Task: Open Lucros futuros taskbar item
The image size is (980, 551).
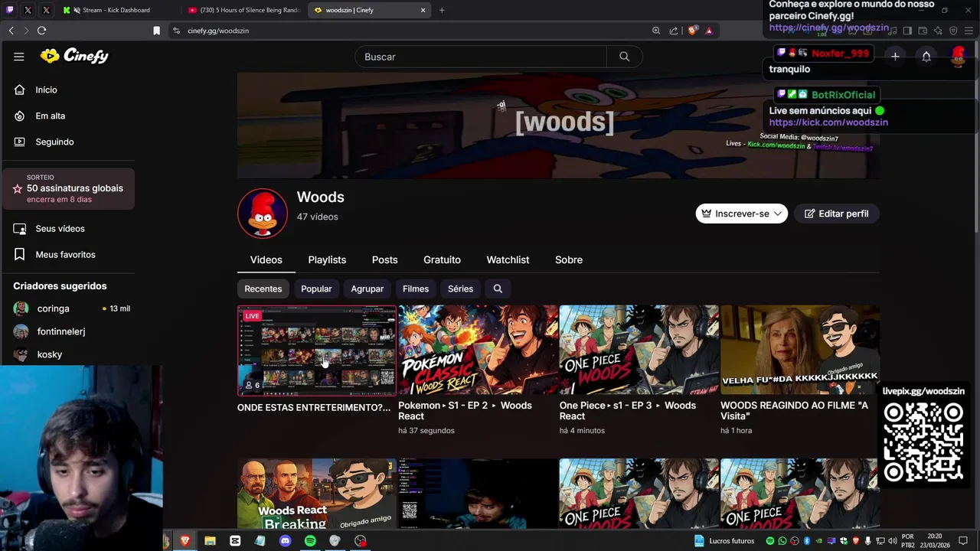Action: tap(724, 541)
